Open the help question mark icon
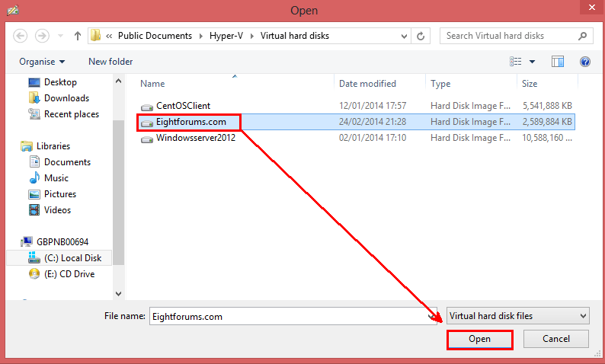This screenshot has height=364, width=605. (584, 62)
